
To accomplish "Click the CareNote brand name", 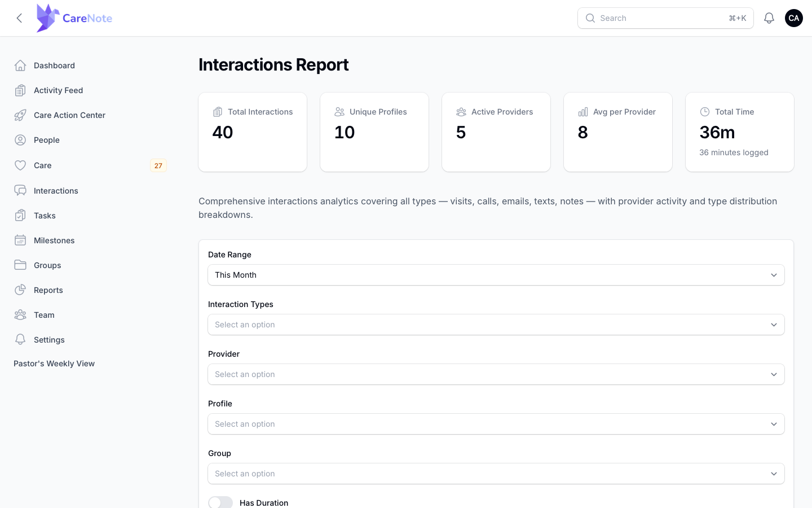I will [x=87, y=18].
